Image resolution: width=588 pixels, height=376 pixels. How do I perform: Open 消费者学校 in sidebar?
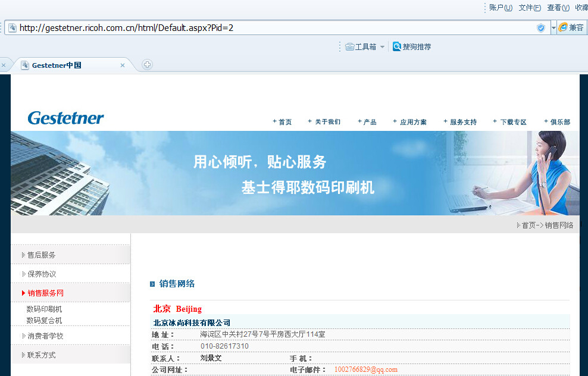point(45,336)
